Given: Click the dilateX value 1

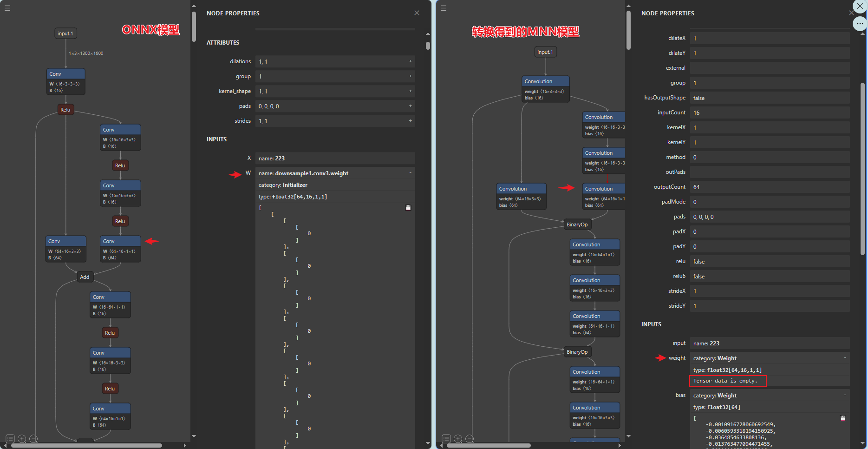Looking at the screenshot, I should tap(770, 38).
